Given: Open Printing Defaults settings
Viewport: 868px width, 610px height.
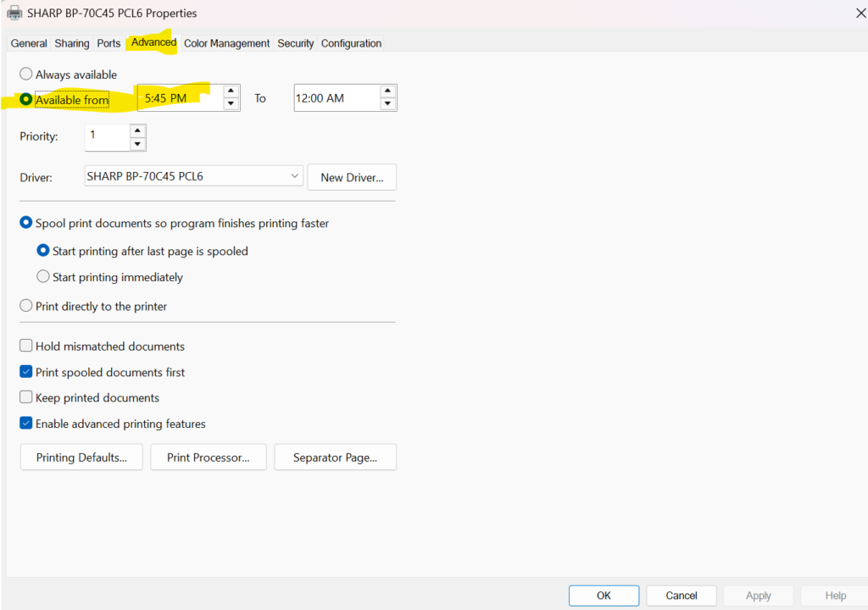Looking at the screenshot, I should [81, 457].
